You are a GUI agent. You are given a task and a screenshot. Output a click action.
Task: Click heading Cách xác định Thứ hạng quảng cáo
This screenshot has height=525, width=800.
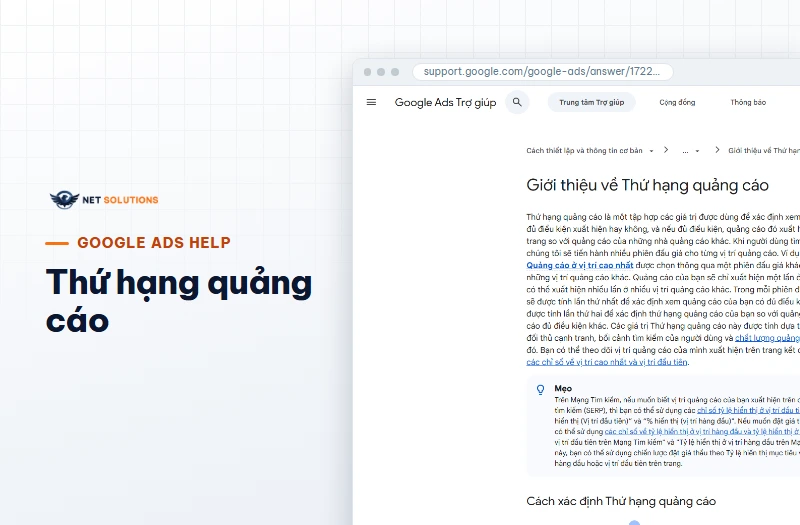tap(621, 501)
